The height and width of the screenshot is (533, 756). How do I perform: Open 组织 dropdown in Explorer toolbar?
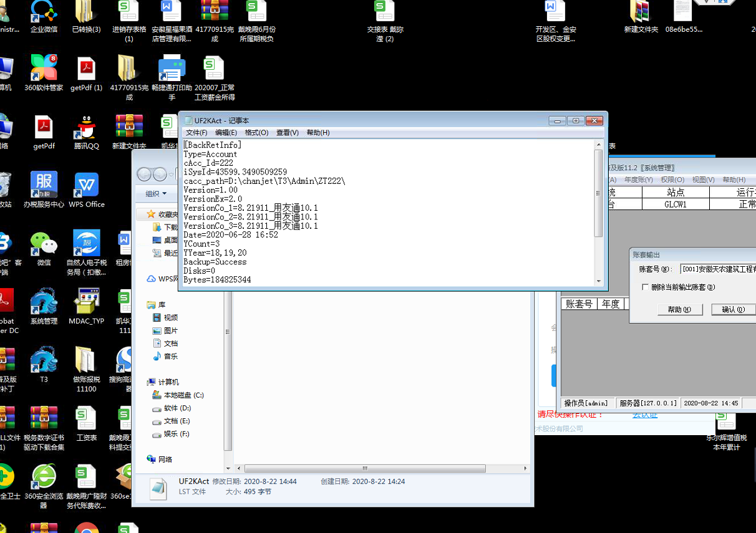point(155,194)
